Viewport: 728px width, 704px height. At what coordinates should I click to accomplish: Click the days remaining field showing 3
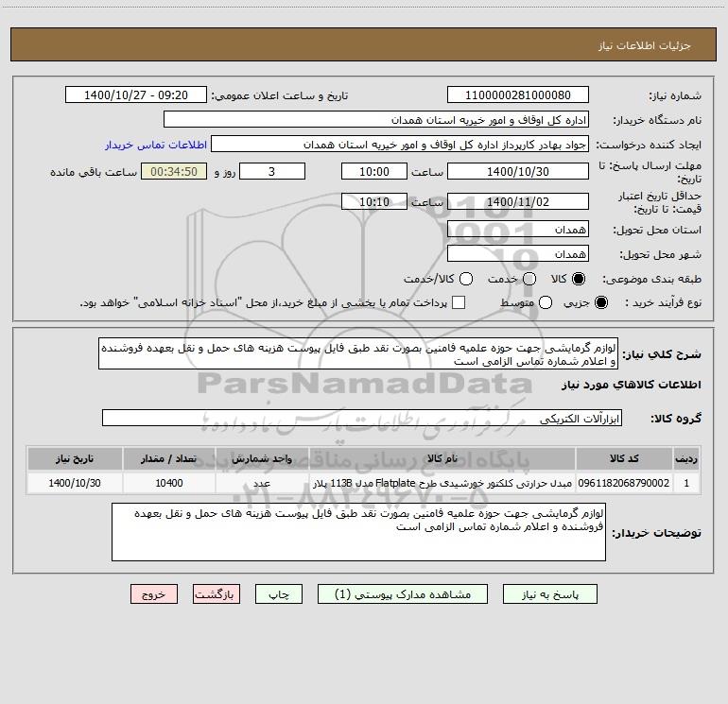[272, 171]
